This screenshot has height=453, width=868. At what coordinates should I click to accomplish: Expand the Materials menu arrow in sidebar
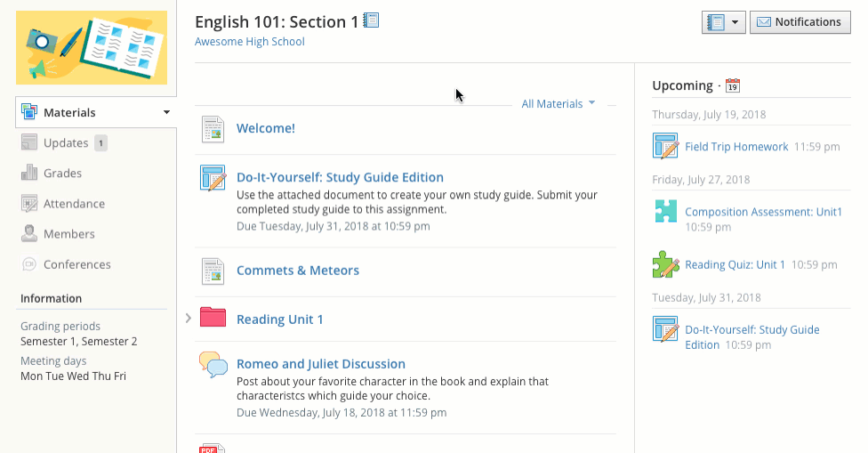coord(166,113)
